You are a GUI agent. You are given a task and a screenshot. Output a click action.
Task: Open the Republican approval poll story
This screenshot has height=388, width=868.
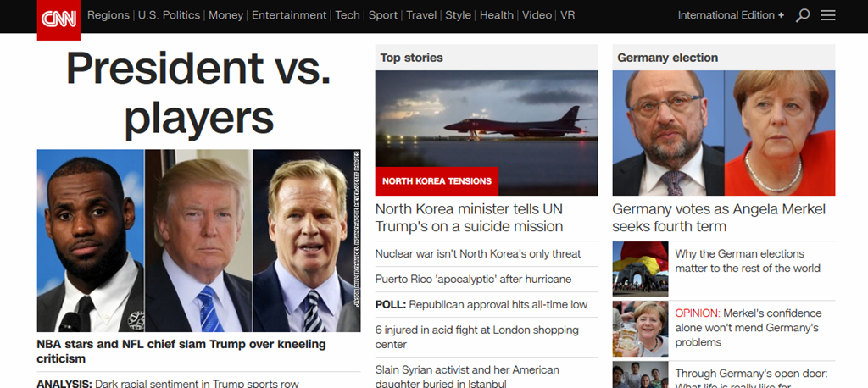click(481, 304)
